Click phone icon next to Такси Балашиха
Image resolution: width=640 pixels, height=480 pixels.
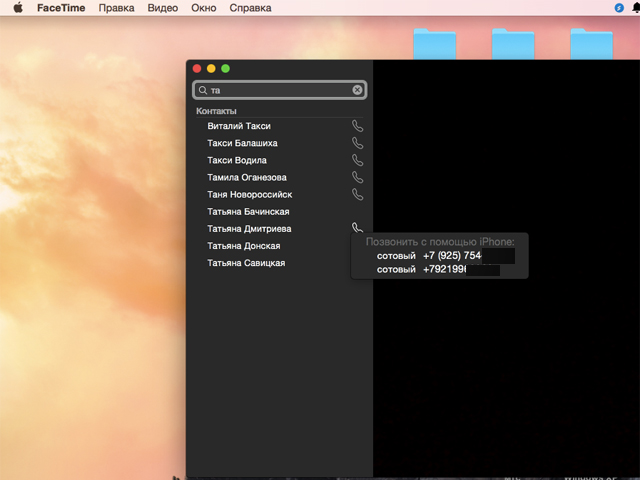[x=358, y=143]
